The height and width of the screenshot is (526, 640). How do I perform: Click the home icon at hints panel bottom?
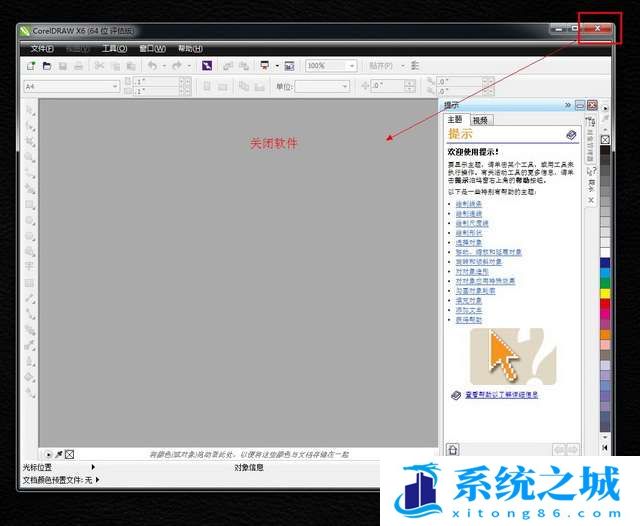(453, 449)
